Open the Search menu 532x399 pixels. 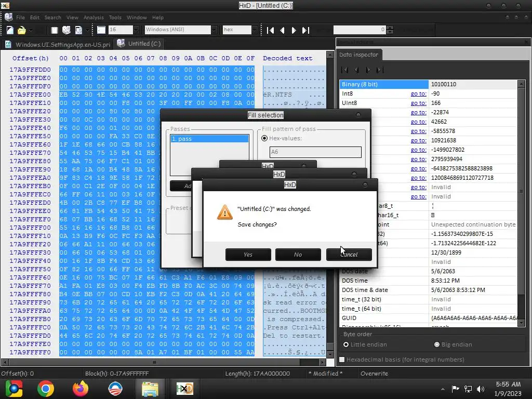52,17
